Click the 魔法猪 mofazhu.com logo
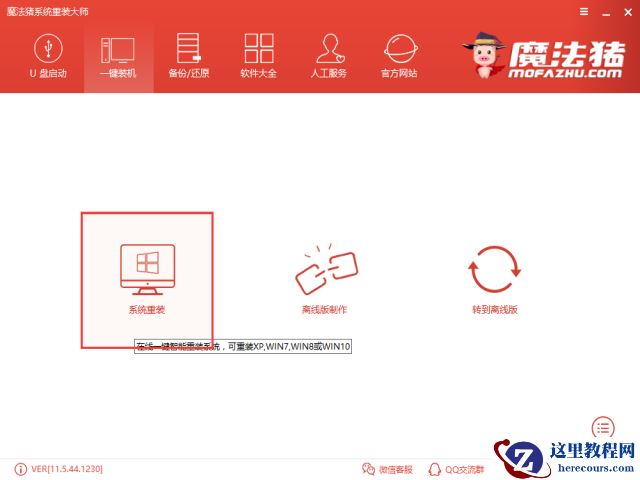 tap(544, 56)
